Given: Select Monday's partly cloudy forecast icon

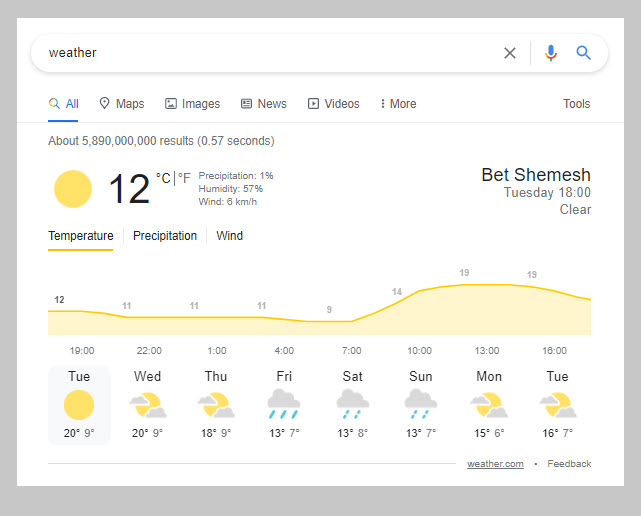Looking at the screenshot, I should click(489, 404).
